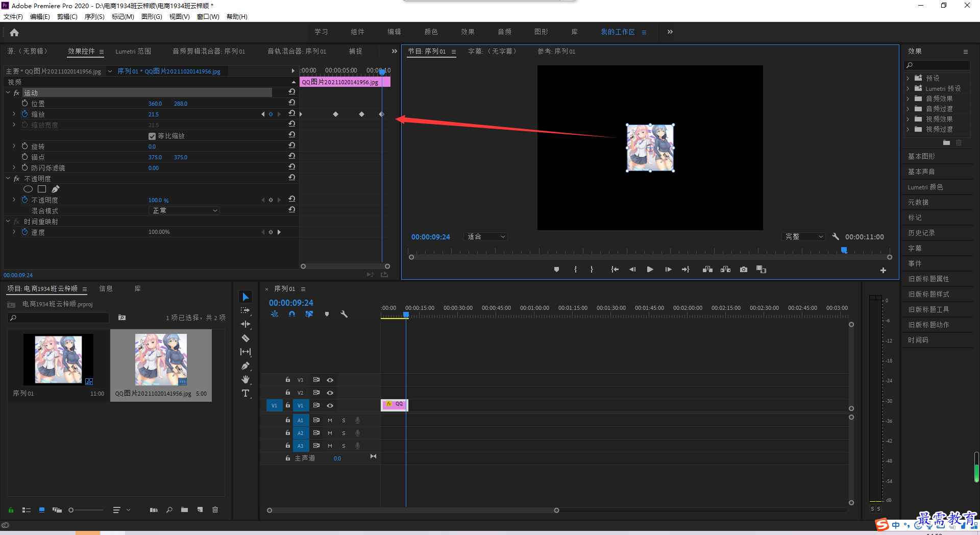Step back one frame in program monitor
The height and width of the screenshot is (535, 980).
click(x=632, y=270)
